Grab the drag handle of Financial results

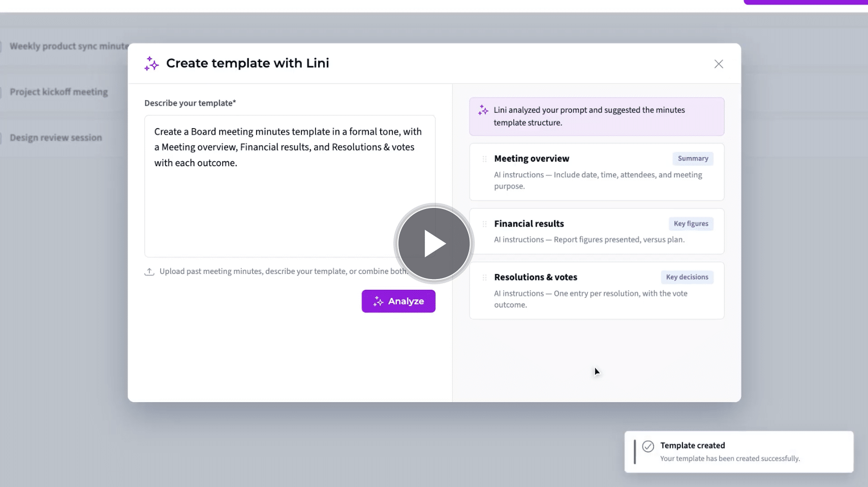pos(484,224)
